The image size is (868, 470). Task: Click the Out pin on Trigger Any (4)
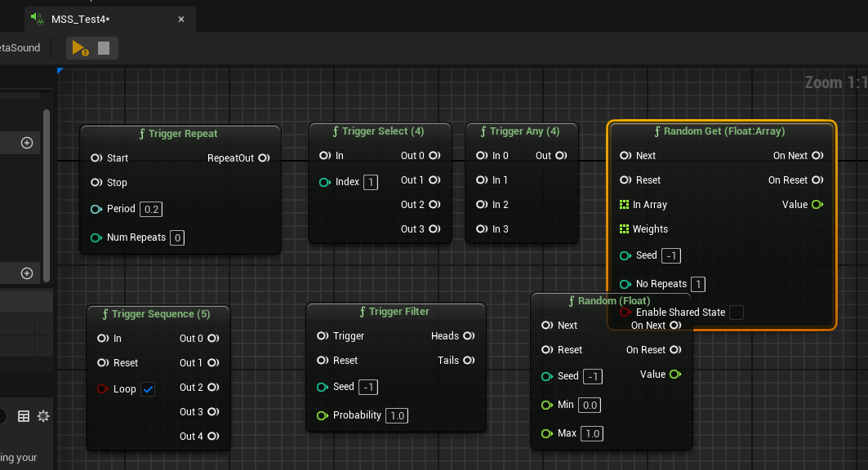(x=561, y=156)
